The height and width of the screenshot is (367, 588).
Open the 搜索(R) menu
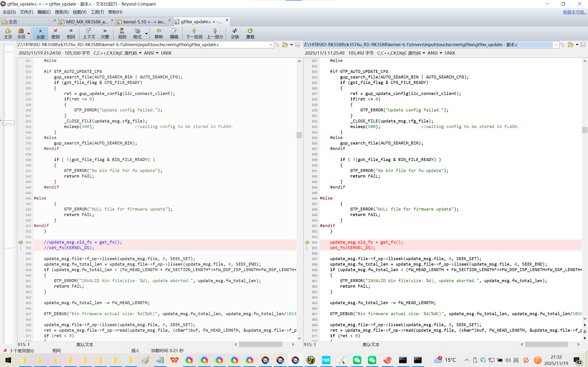[x=62, y=12]
